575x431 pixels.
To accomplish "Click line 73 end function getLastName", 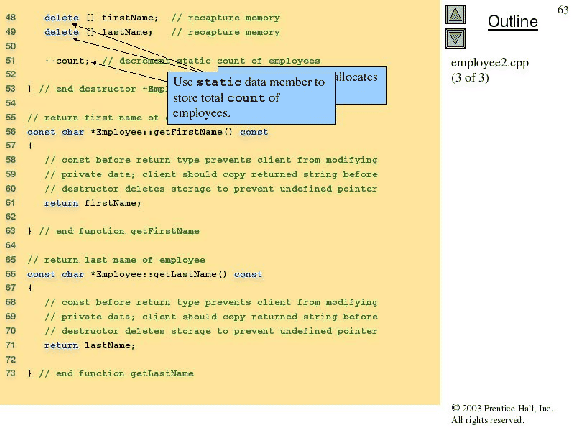I will pos(111,374).
